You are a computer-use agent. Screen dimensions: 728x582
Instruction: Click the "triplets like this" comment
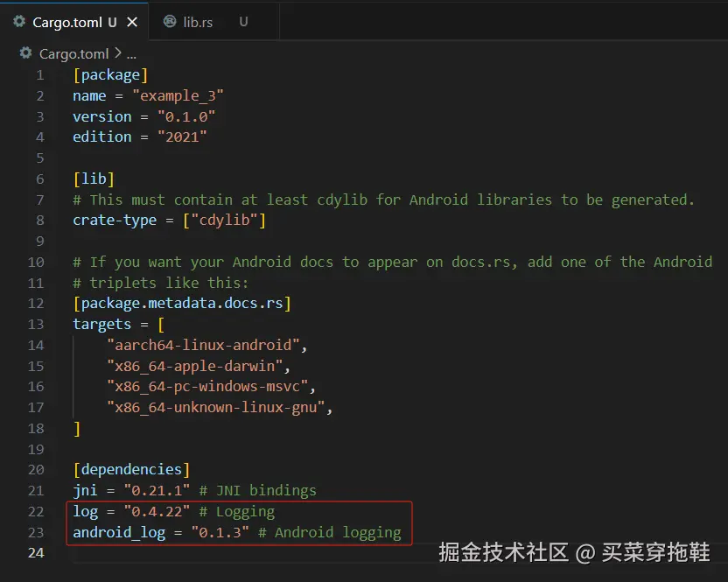point(161,283)
